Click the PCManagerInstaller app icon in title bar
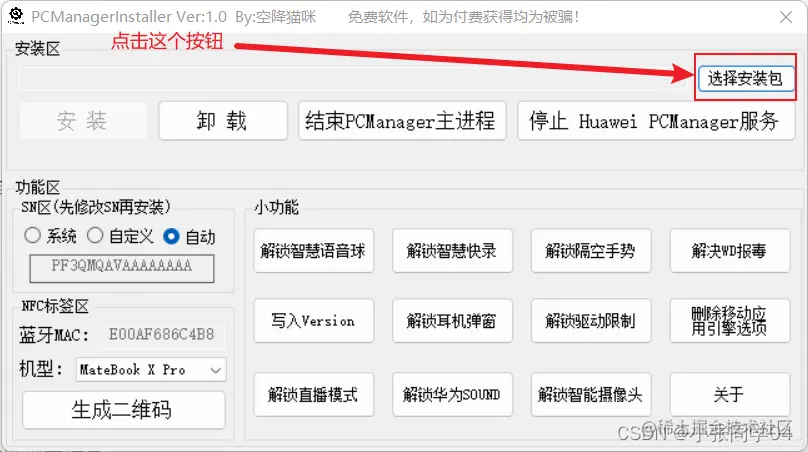Viewport: 808px width, 452px height. (x=16, y=16)
